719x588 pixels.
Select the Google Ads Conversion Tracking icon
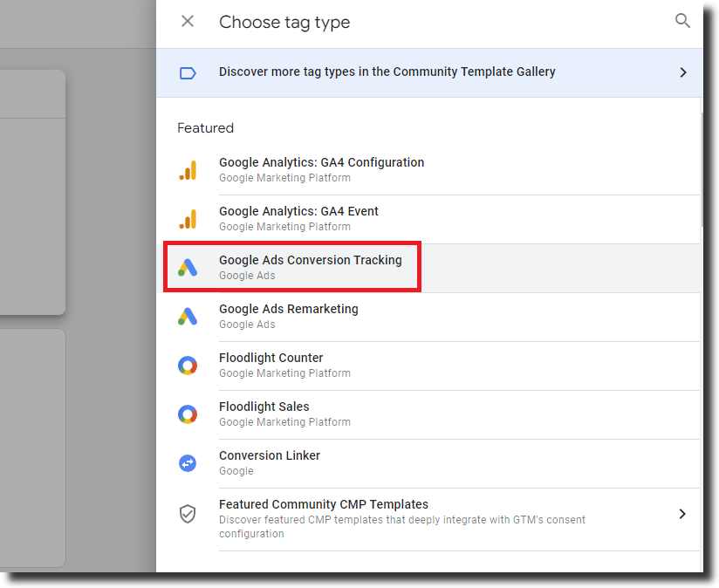point(188,267)
